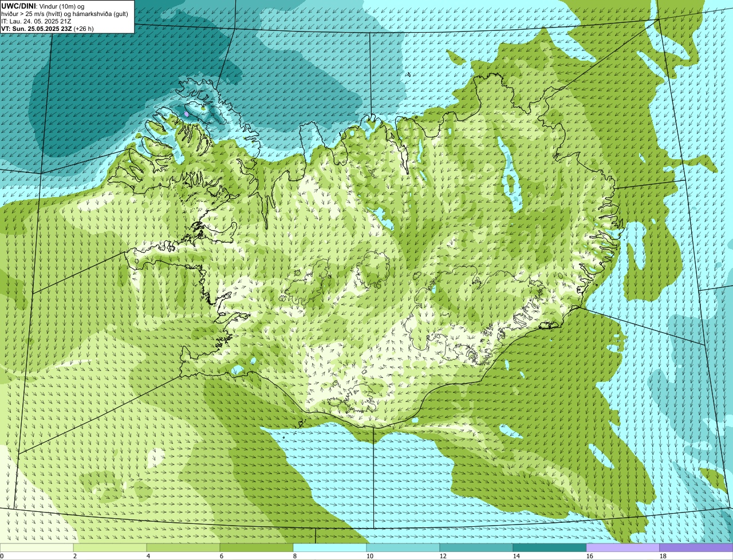Click the 'VT: Sun. 25.05.2025 23Z (+26 h)' line
Image resolution: width=733 pixels, height=560 pixels.
tap(48, 29)
